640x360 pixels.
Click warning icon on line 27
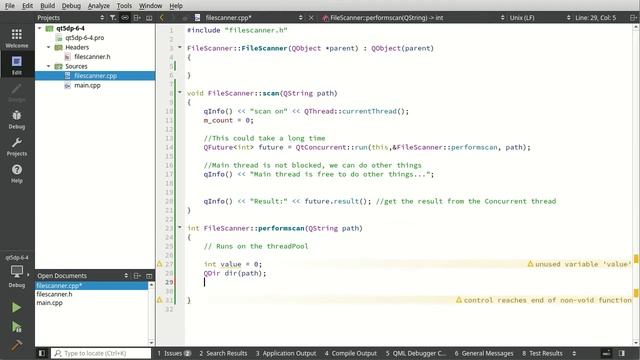160,264
